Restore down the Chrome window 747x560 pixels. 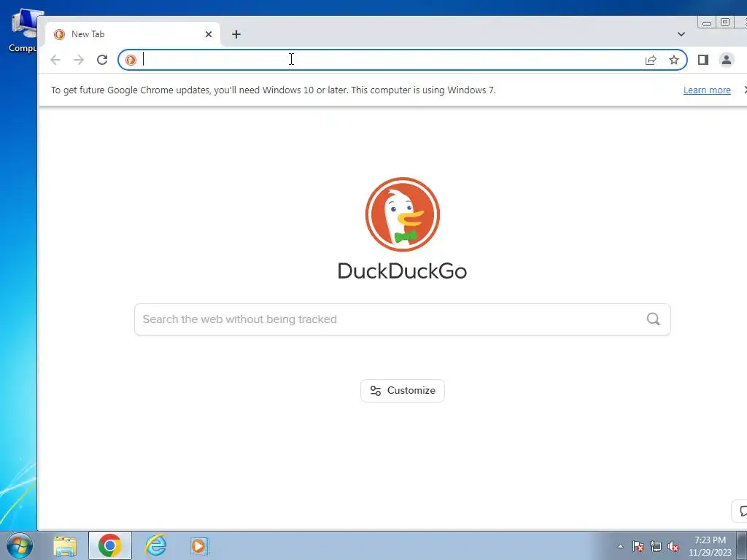pyautogui.click(x=725, y=22)
